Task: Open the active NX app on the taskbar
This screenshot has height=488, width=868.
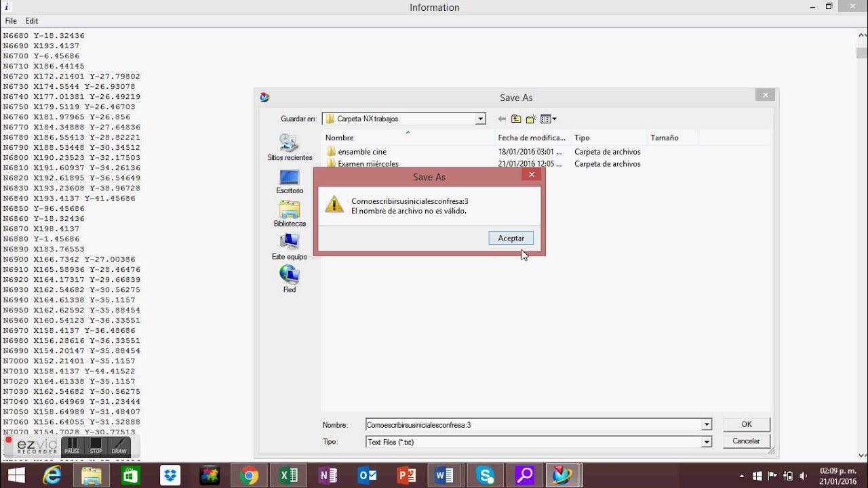Action: click(563, 476)
